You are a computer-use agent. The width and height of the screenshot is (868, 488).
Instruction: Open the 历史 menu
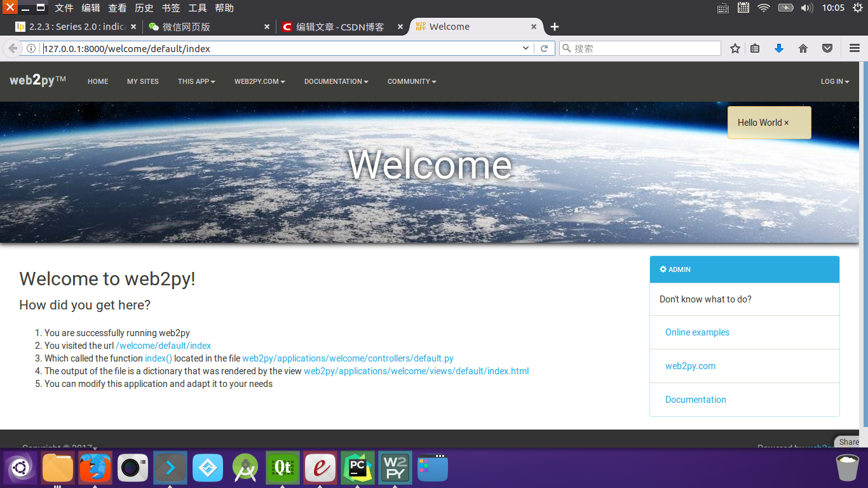pyautogui.click(x=144, y=8)
